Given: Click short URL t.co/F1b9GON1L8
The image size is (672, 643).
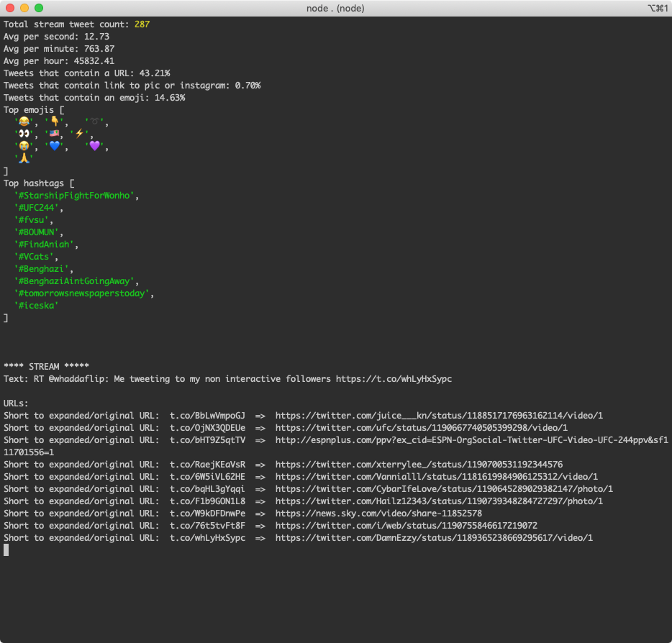Looking at the screenshot, I should click(207, 501).
